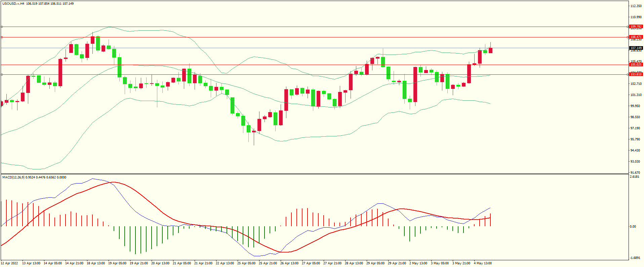The image size is (644, 267).
Task: Click the 14 Apr 05:00 time label
Action: pos(53,263)
